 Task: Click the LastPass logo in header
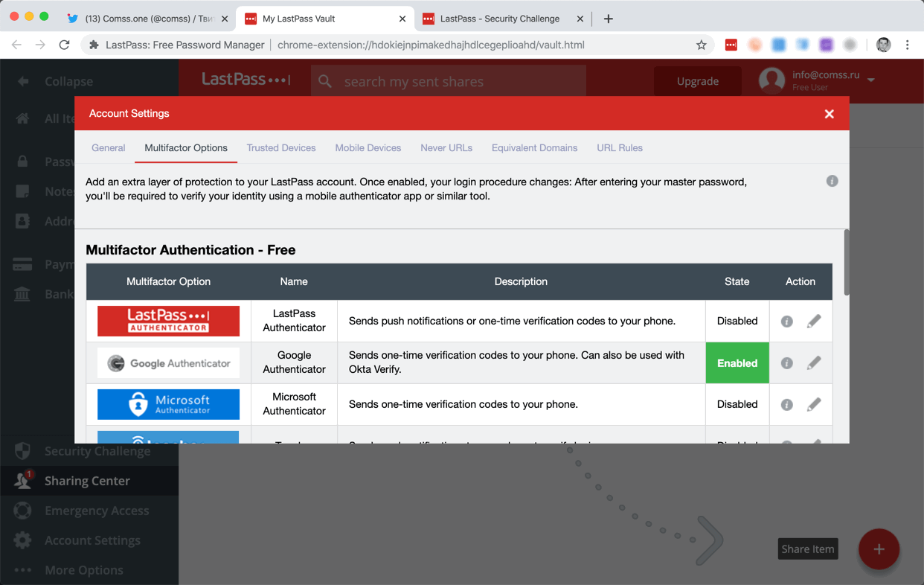point(246,79)
